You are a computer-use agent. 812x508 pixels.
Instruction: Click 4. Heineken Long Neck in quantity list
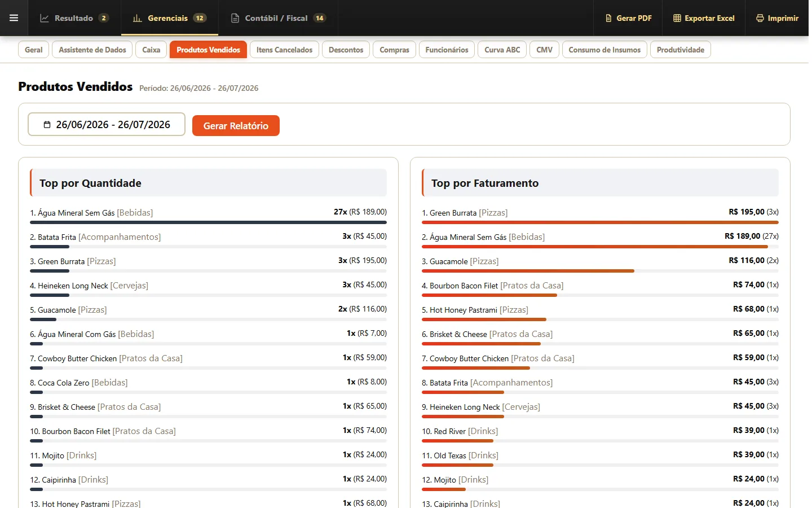[x=89, y=286]
